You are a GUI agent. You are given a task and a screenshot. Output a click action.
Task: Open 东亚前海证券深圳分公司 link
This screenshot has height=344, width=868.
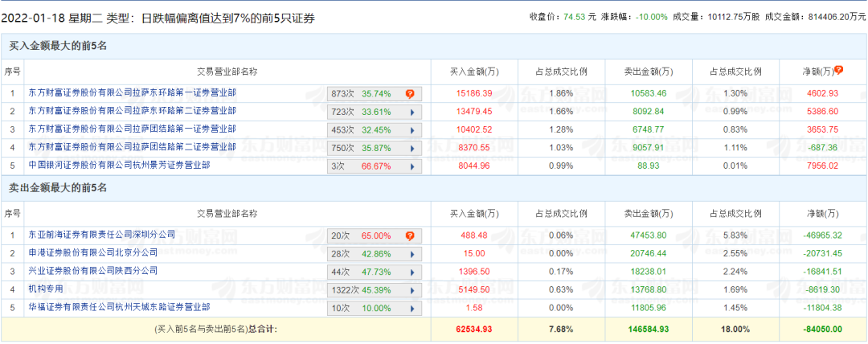tap(101, 235)
